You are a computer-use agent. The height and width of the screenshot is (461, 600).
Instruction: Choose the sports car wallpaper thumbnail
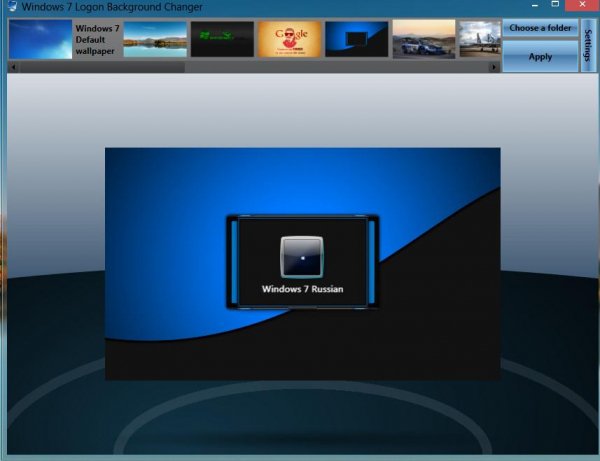click(x=424, y=39)
